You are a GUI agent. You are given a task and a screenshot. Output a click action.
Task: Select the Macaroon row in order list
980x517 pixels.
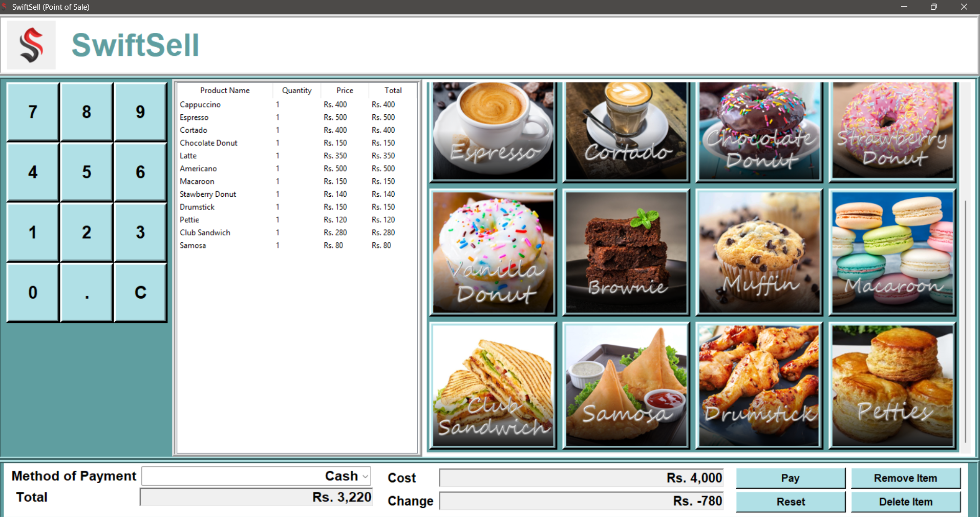point(297,181)
